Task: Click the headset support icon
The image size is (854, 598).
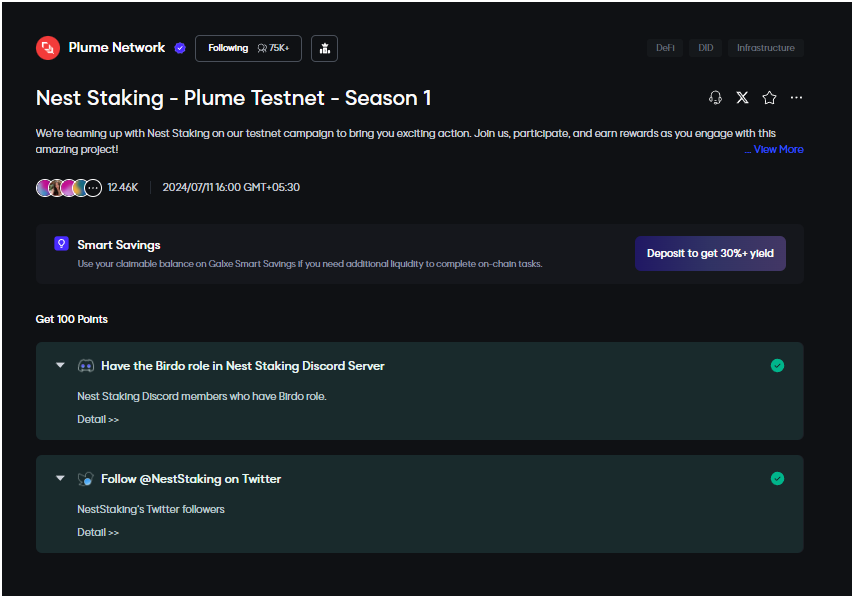Action: point(715,97)
